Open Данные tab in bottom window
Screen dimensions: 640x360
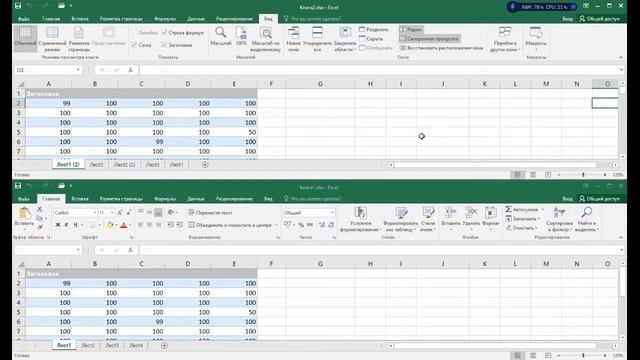(196, 199)
